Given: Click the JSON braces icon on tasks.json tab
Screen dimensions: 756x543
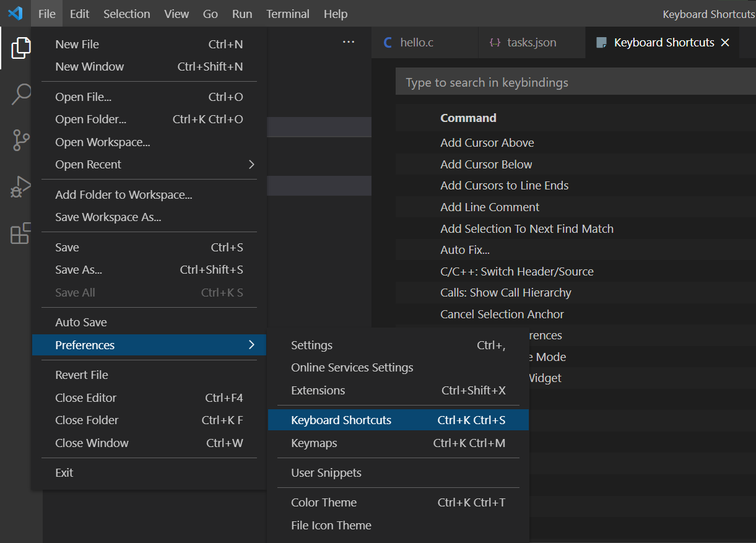Looking at the screenshot, I should click(x=495, y=43).
